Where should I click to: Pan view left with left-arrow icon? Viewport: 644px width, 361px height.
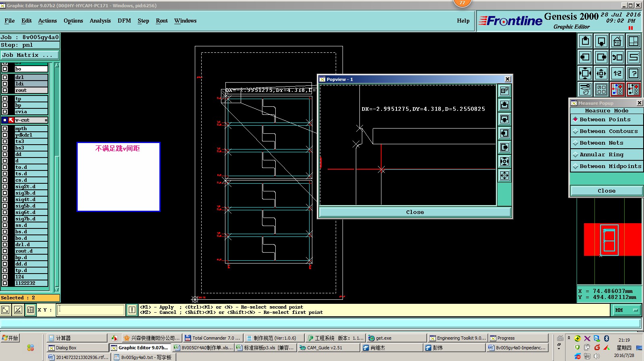click(585, 57)
